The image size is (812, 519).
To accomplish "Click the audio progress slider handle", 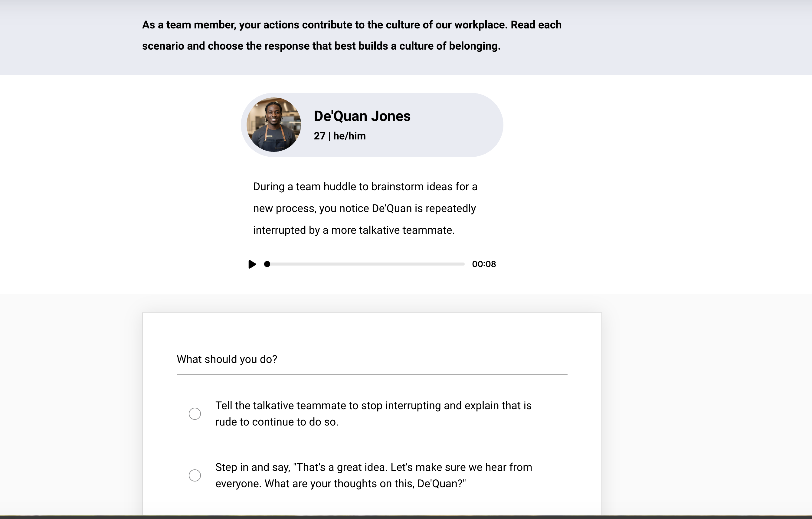I will click(267, 264).
